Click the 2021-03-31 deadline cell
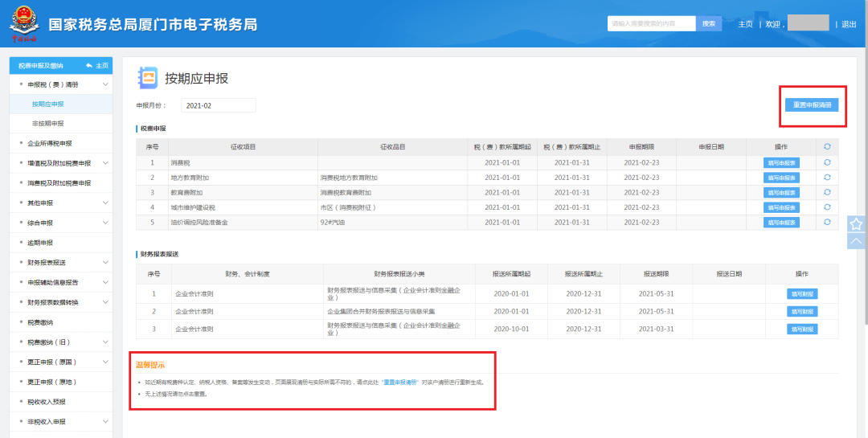868x438 pixels. 656,329
